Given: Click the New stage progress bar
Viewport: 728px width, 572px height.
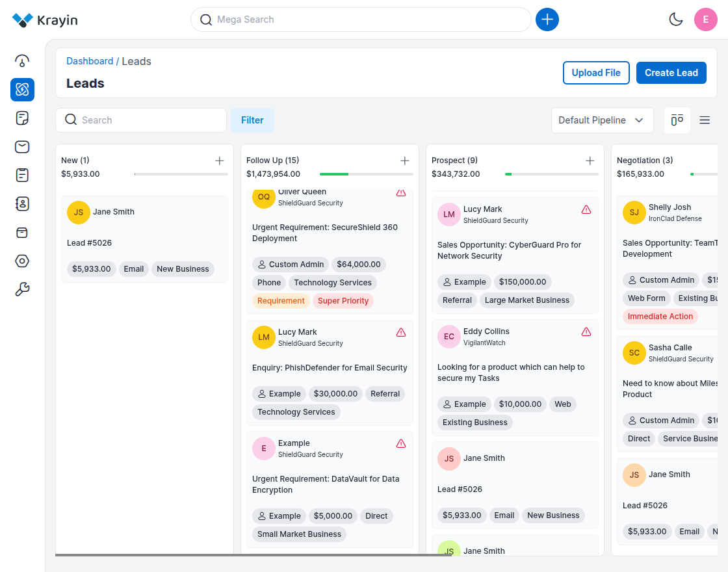Looking at the screenshot, I should 181,174.
